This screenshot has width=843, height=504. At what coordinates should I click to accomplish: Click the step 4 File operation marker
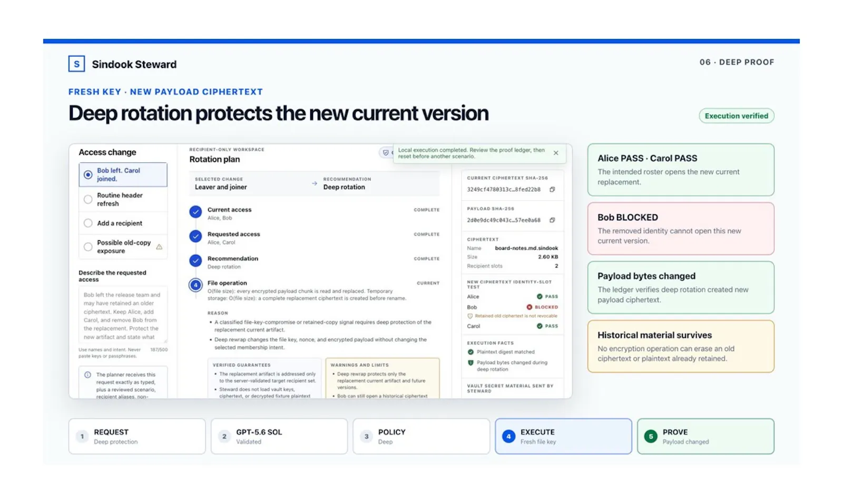tap(195, 285)
